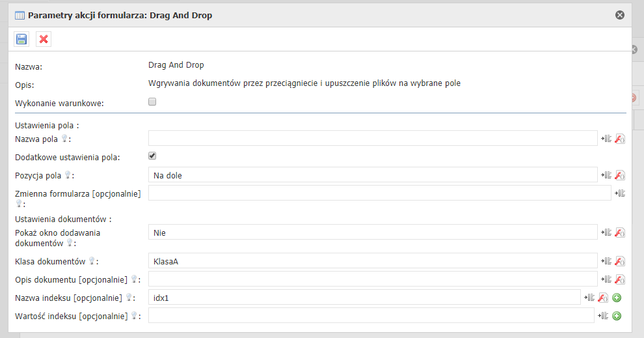Open variable picker beside Zmienna formularza field

620,193
